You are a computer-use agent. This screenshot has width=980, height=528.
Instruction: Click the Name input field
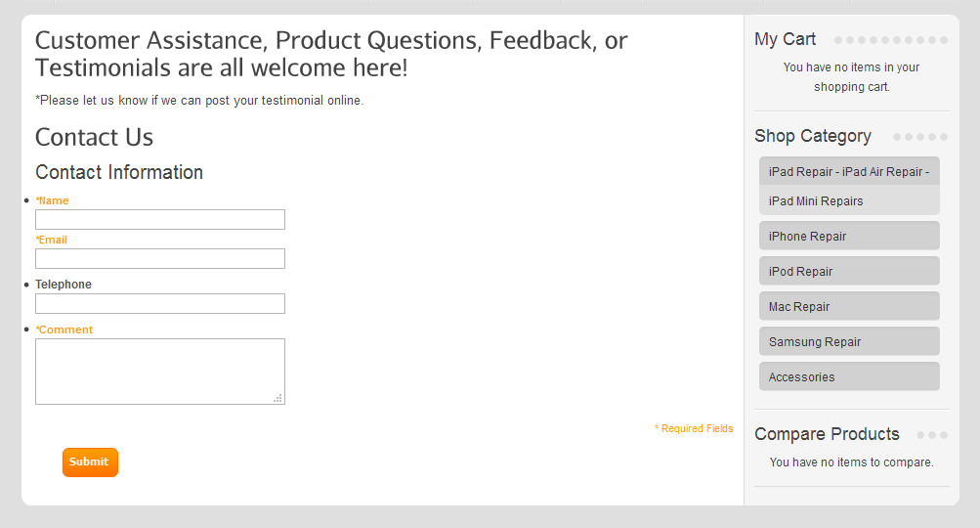click(x=160, y=219)
